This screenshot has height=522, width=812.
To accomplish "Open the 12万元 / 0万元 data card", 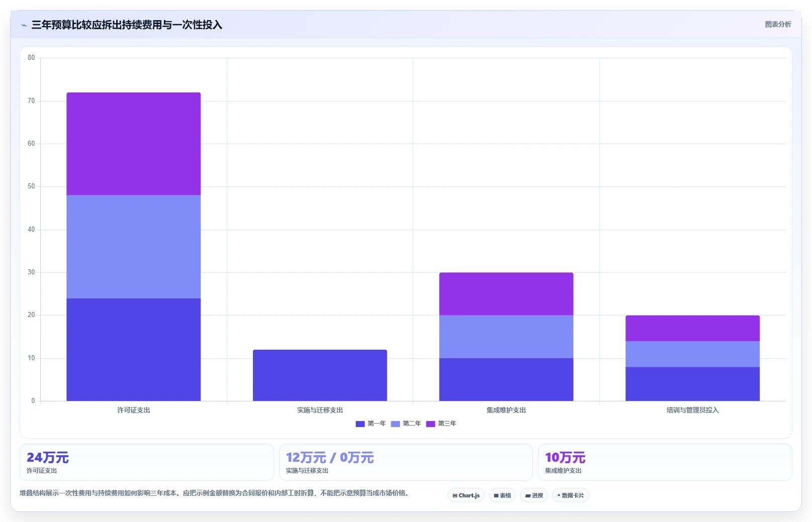I will (406, 462).
